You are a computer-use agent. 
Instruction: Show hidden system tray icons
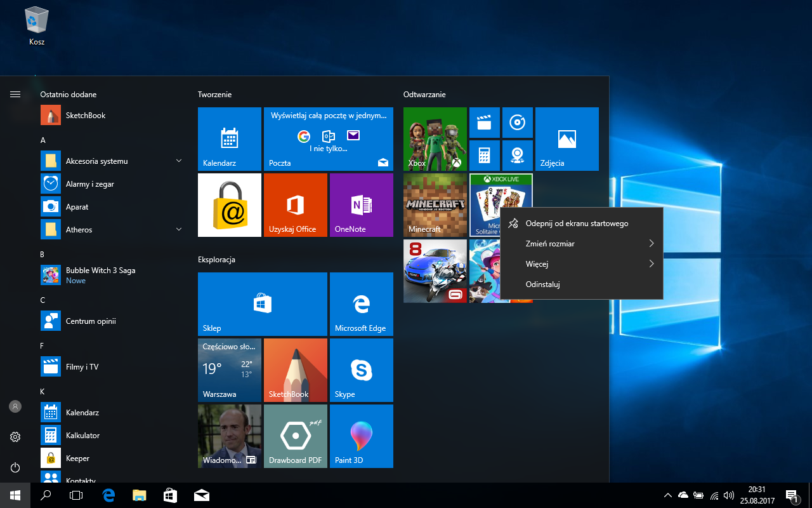[x=667, y=495]
